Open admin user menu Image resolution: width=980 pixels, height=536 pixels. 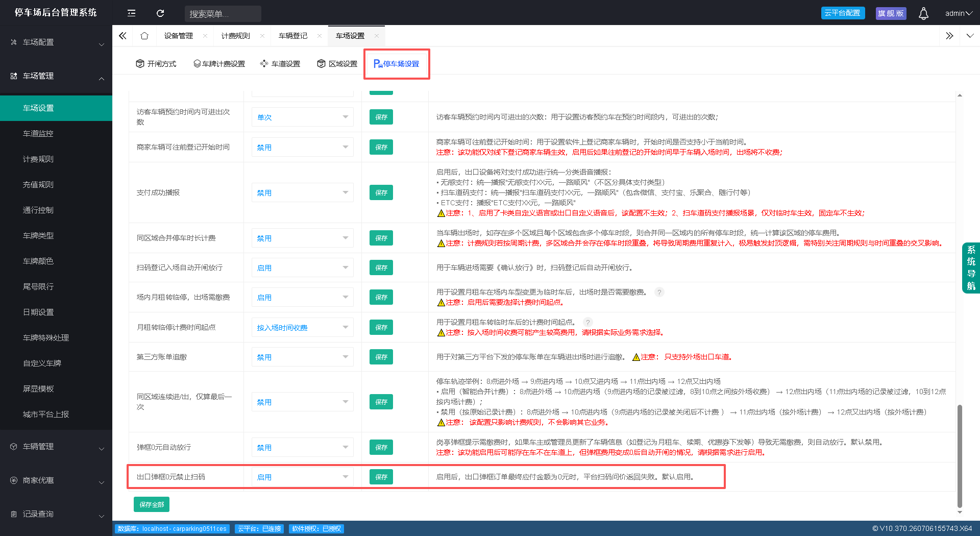click(x=958, y=13)
